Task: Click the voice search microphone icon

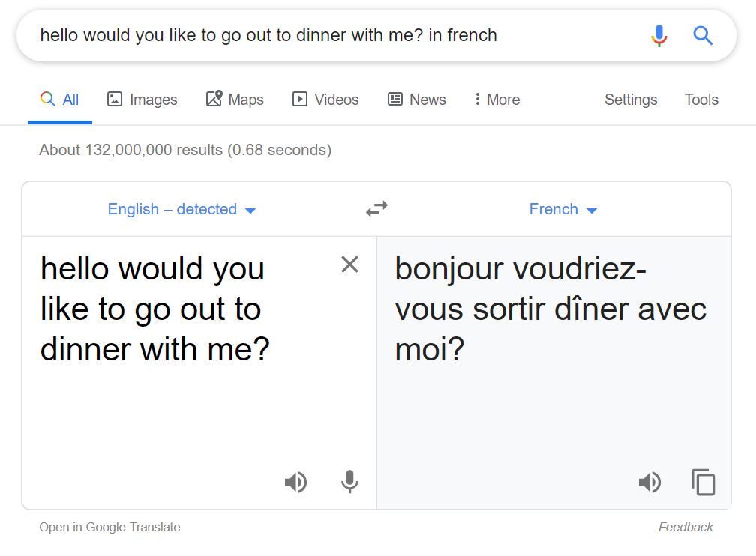Action: pos(658,34)
